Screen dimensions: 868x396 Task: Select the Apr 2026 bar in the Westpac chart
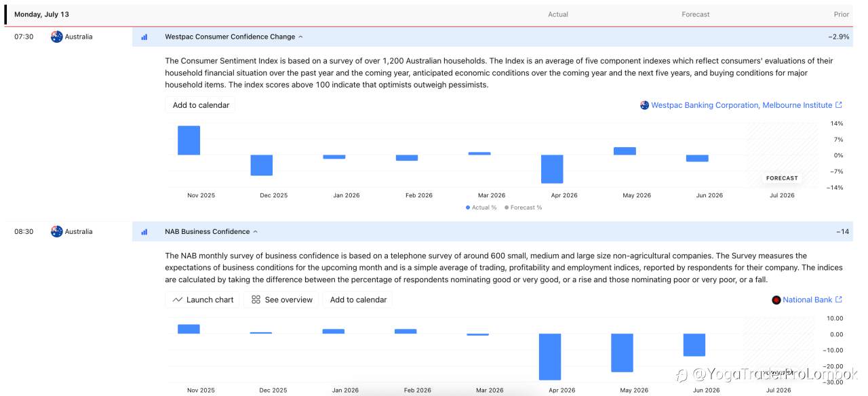click(552, 169)
